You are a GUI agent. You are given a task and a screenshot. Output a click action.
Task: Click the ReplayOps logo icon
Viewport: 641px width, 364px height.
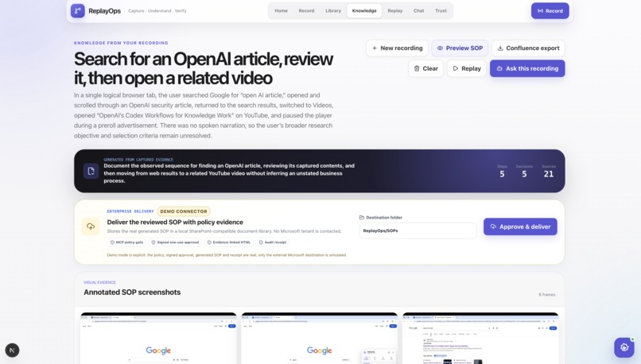click(x=78, y=11)
